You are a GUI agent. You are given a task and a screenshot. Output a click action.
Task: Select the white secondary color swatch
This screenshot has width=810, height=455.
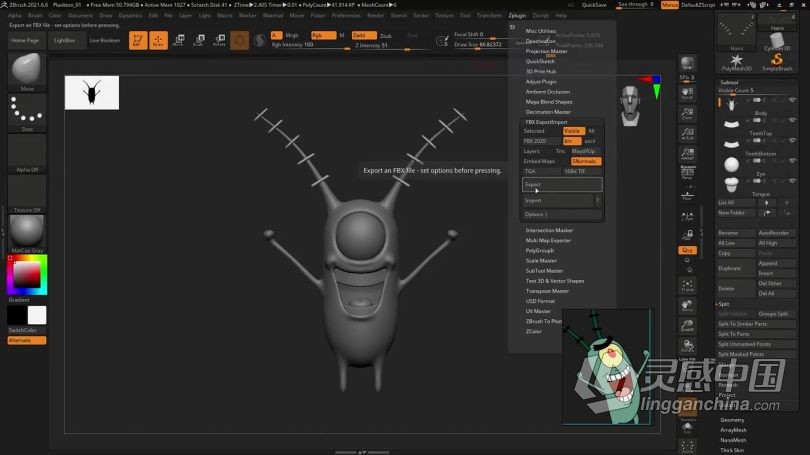pos(37,315)
